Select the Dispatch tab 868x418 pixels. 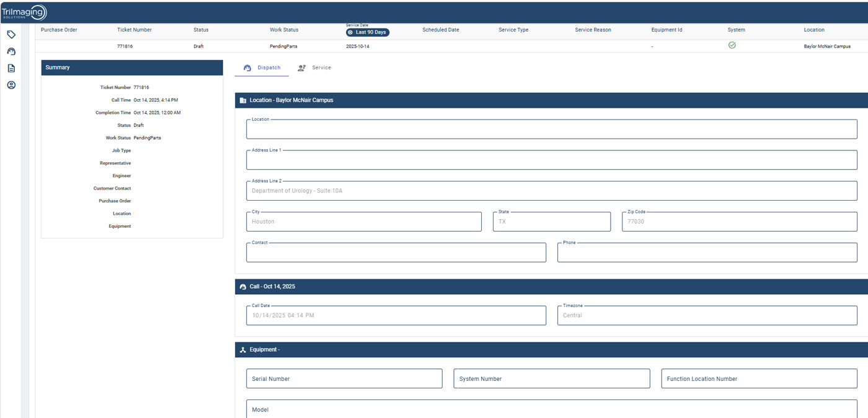click(x=262, y=67)
